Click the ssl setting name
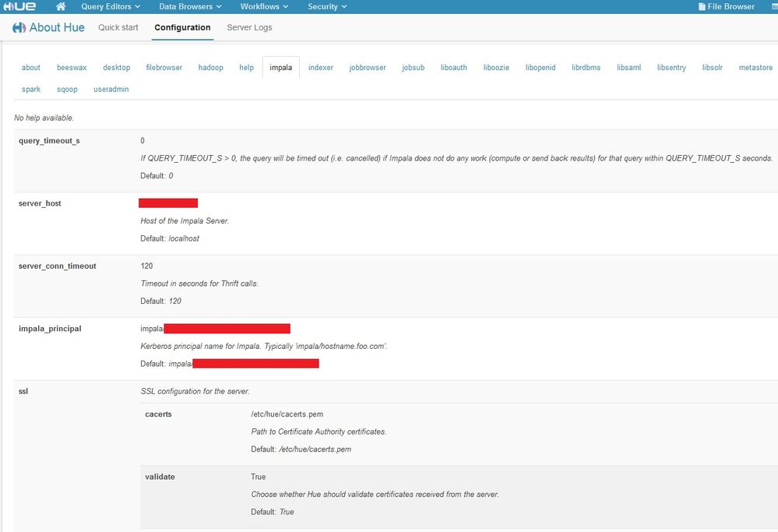The height and width of the screenshot is (532, 778). (23, 391)
